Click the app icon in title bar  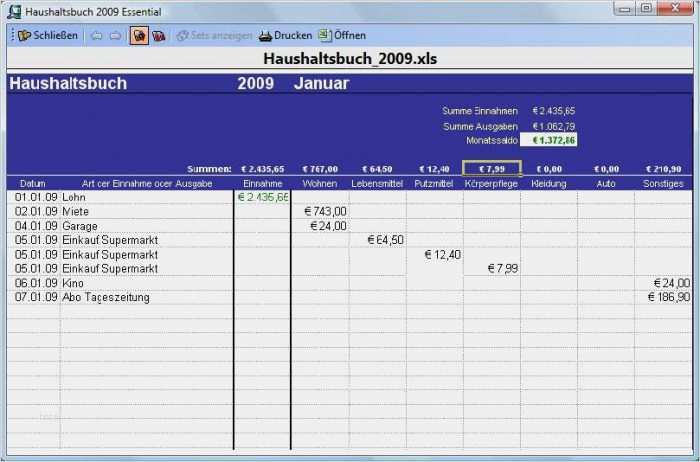(x=14, y=12)
